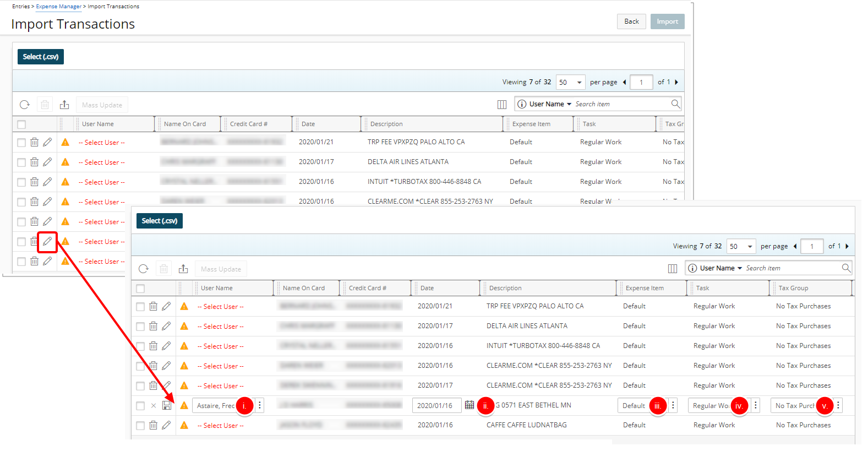Click the refresh icon in the foreground panel toolbar

point(144,269)
